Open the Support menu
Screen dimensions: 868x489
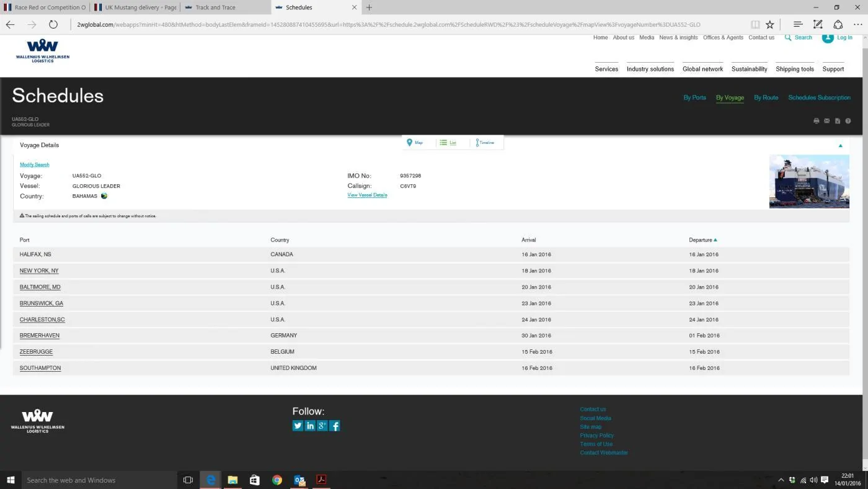(x=833, y=69)
